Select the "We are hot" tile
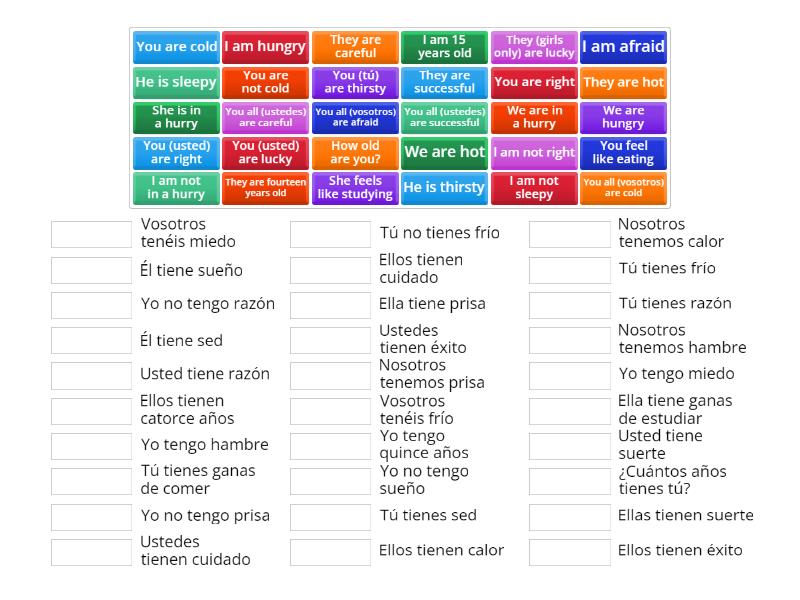Image resolution: width=800 pixels, height=600 pixels. coord(444,152)
